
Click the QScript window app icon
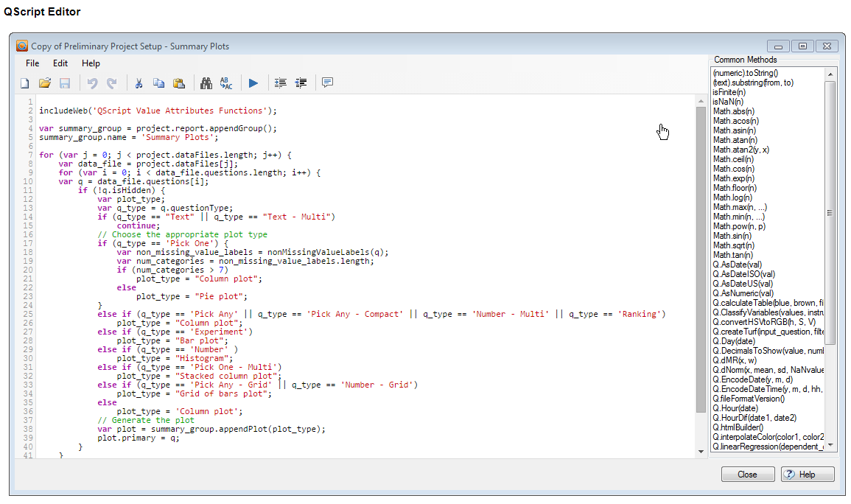(21, 46)
